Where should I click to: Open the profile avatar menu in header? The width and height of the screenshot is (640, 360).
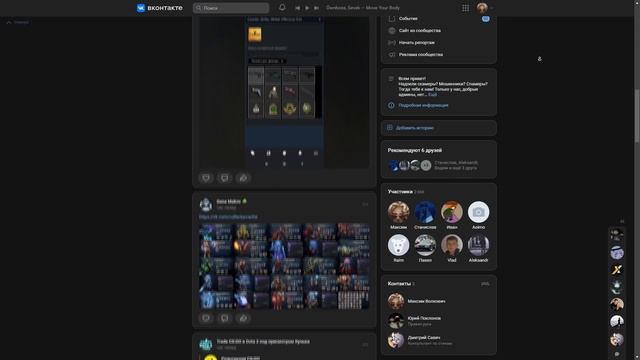click(x=484, y=8)
